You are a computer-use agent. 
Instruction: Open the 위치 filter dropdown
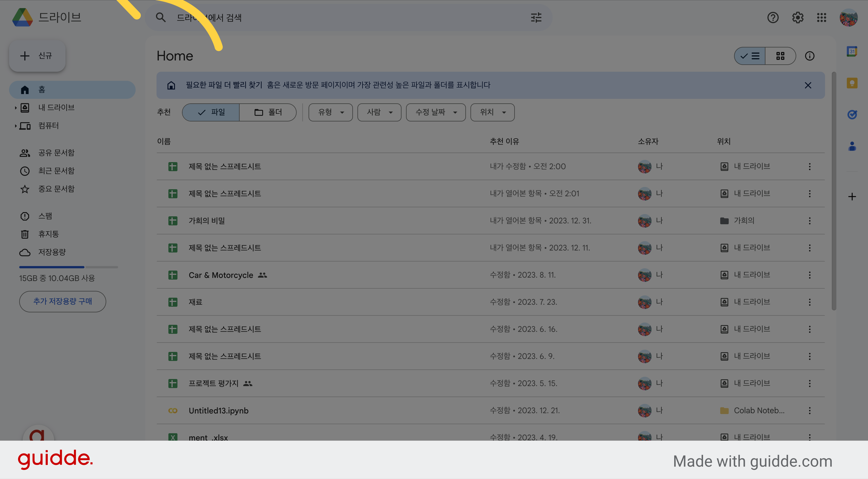click(x=492, y=112)
